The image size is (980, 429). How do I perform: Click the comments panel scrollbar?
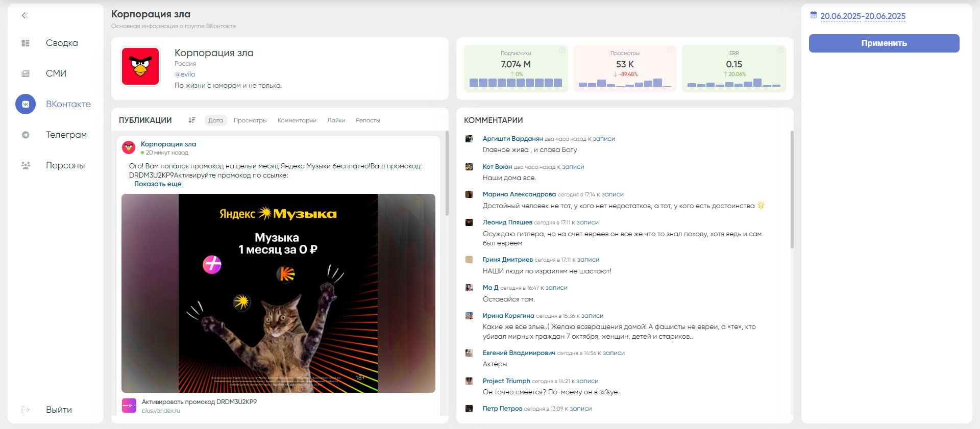792,190
